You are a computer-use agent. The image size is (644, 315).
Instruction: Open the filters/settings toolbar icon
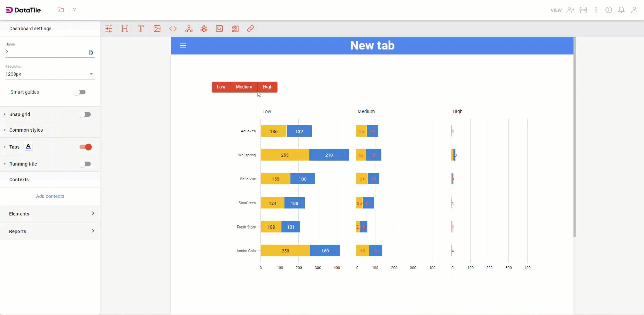click(x=109, y=29)
